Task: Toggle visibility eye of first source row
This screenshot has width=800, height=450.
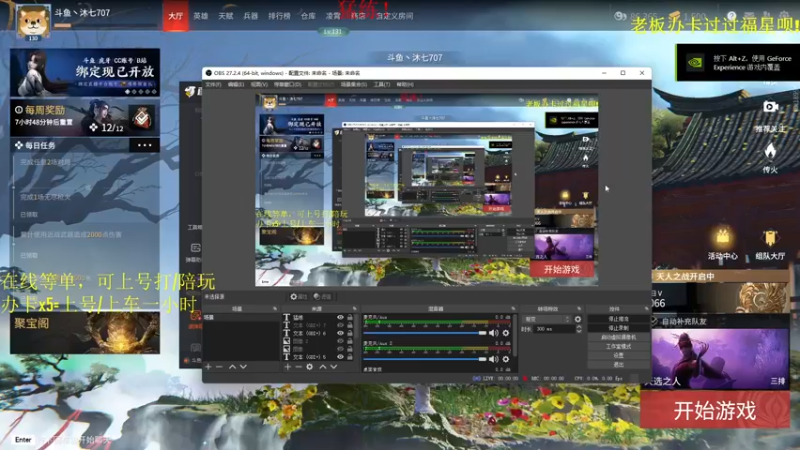Action: pos(340,317)
